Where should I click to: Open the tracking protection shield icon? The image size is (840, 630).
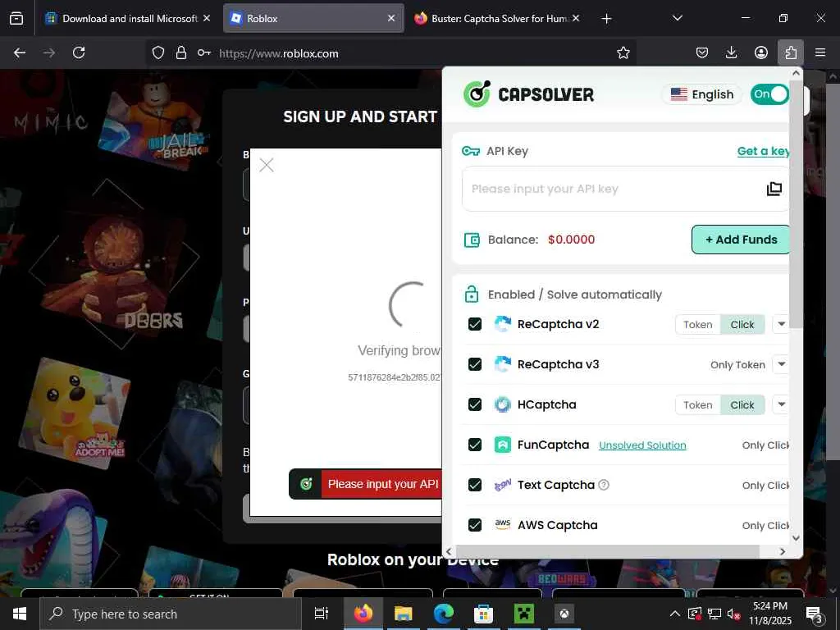(158, 53)
